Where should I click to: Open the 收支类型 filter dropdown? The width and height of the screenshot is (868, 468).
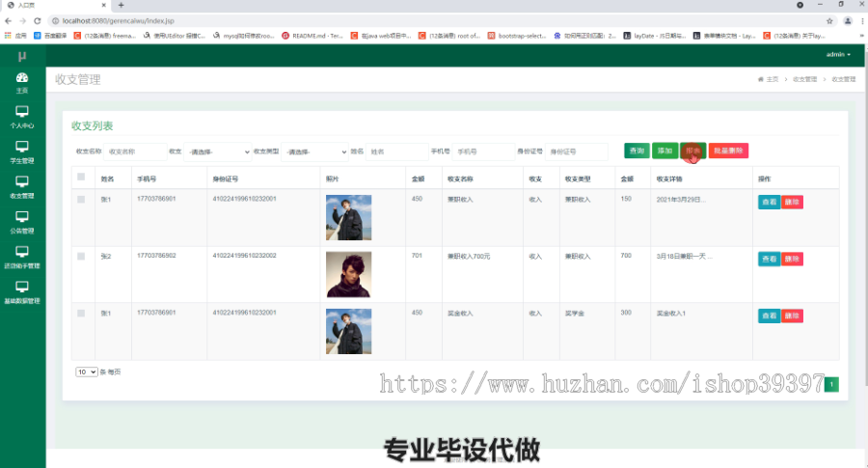pyautogui.click(x=314, y=151)
